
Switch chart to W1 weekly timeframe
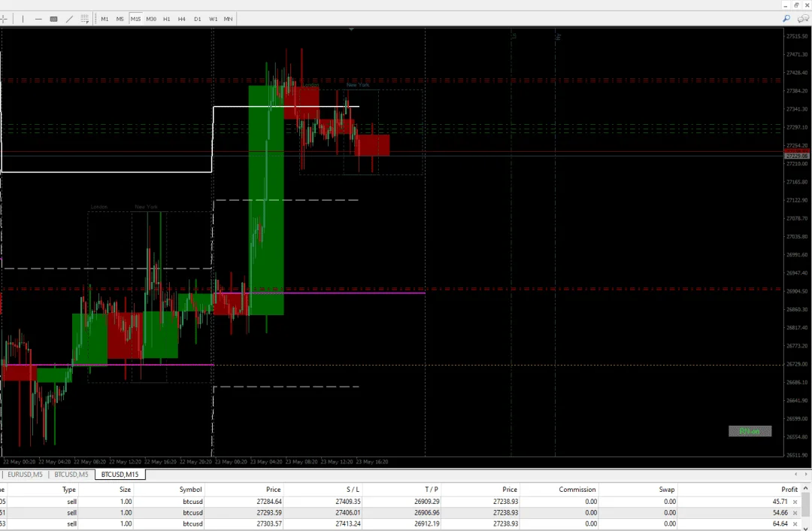coord(213,19)
